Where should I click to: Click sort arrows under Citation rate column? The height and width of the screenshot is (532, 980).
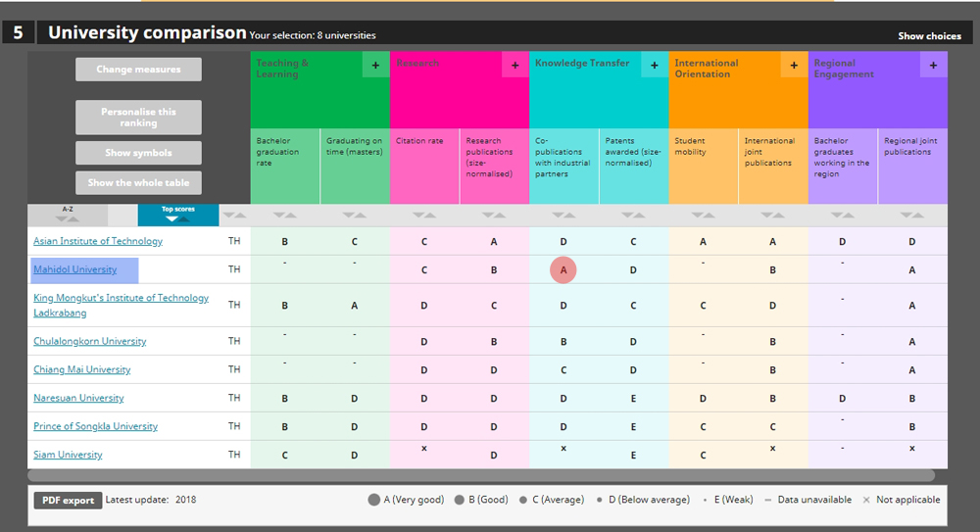coord(424,215)
